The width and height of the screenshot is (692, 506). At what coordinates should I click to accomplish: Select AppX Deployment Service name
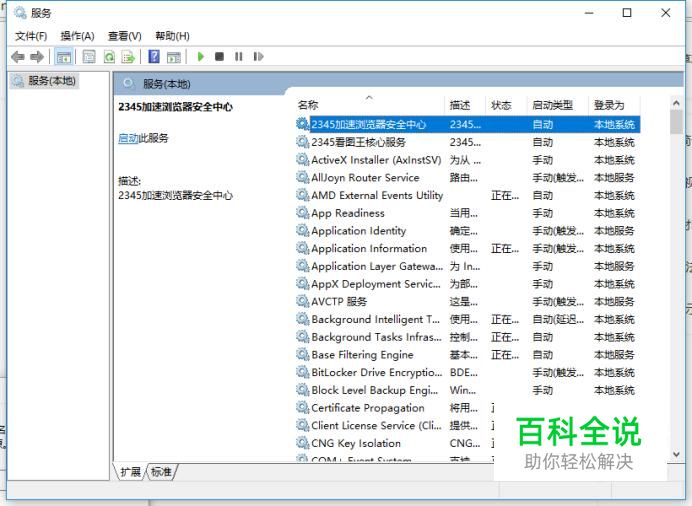point(376,284)
